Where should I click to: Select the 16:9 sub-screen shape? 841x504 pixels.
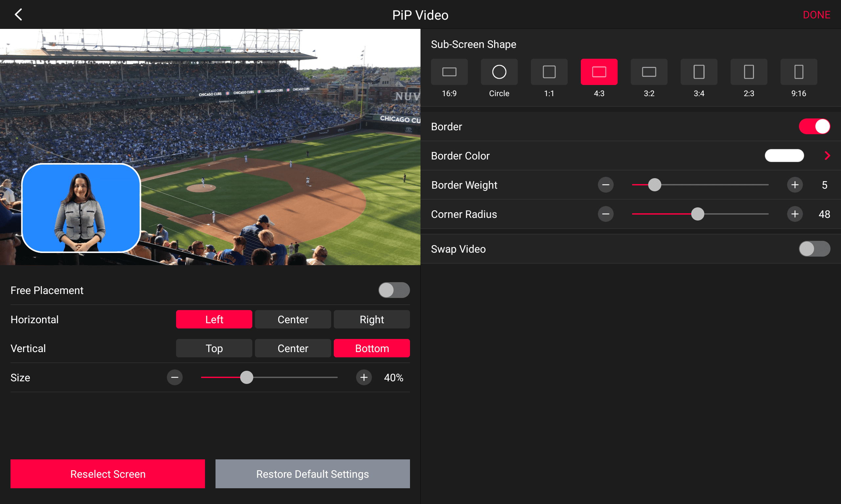pos(449,72)
